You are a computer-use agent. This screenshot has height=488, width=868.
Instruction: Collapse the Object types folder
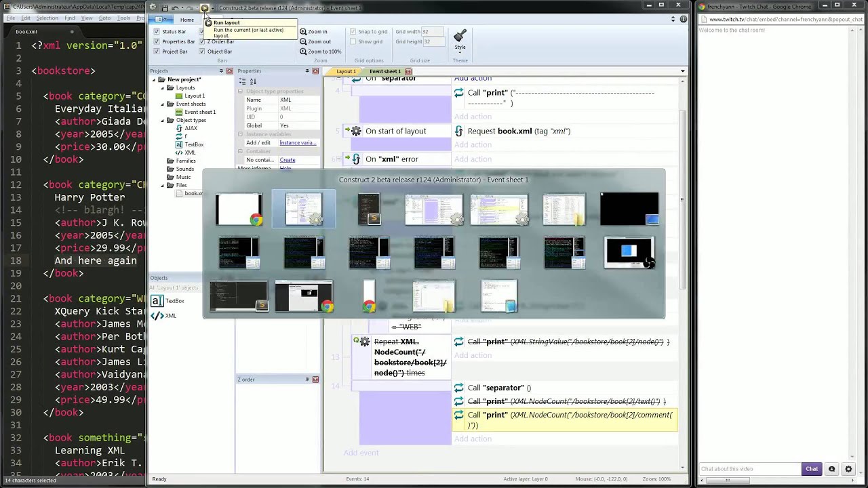click(163, 120)
